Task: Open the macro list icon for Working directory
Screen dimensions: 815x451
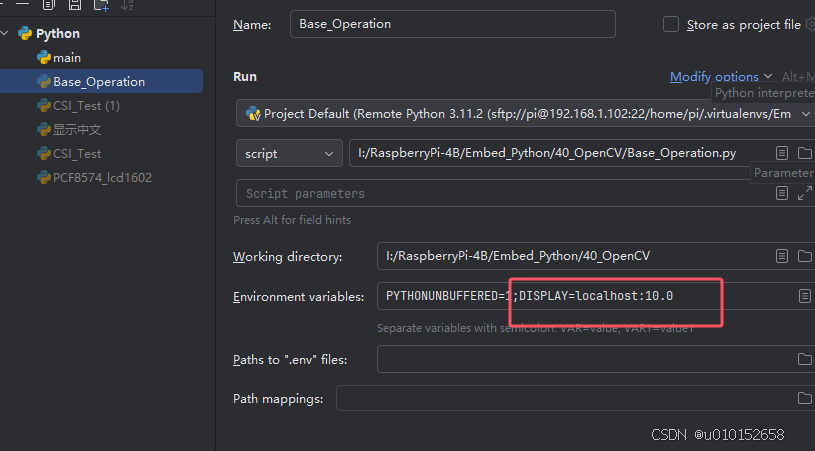Action: click(782, 256)
